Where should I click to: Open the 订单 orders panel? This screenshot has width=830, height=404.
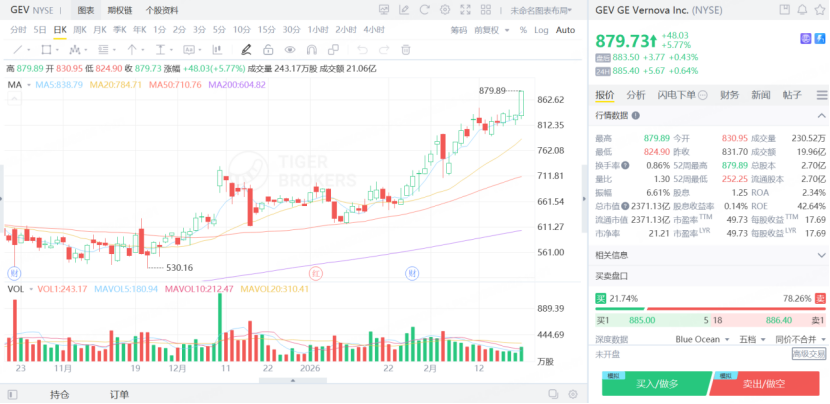click(x=119, y=394)
